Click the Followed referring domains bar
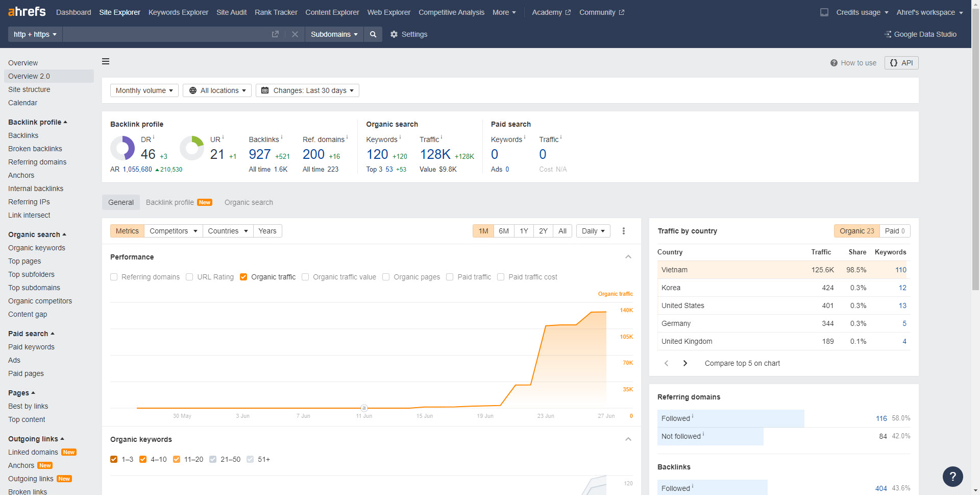The width and height of the screenshot is (980, 495). (731, 418)
